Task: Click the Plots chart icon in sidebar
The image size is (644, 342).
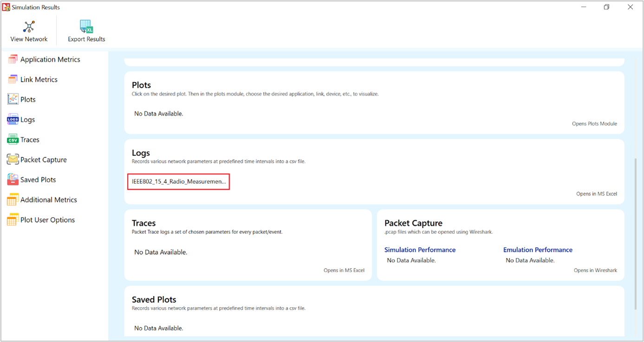Action: 13,99
